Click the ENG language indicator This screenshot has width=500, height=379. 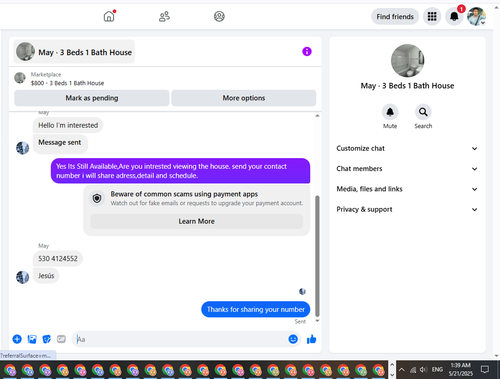pyautogui.click(x=437, y=369)
